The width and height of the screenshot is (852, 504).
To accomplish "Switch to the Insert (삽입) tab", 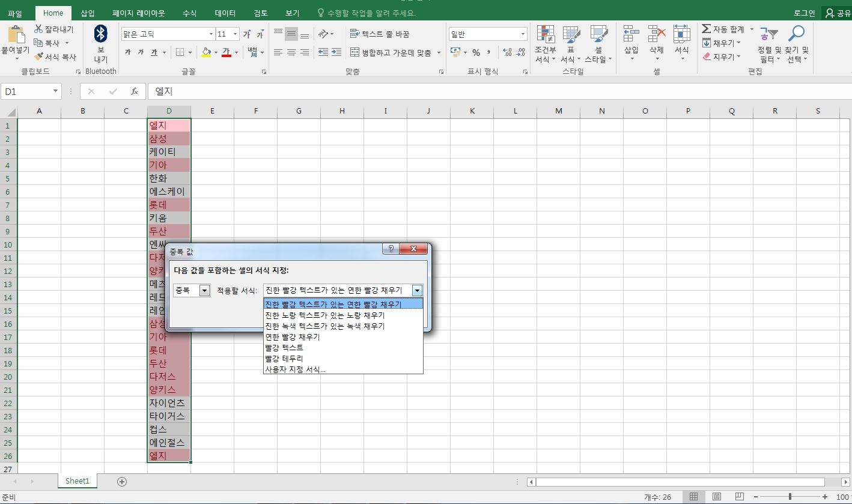I will pos(88,13).
